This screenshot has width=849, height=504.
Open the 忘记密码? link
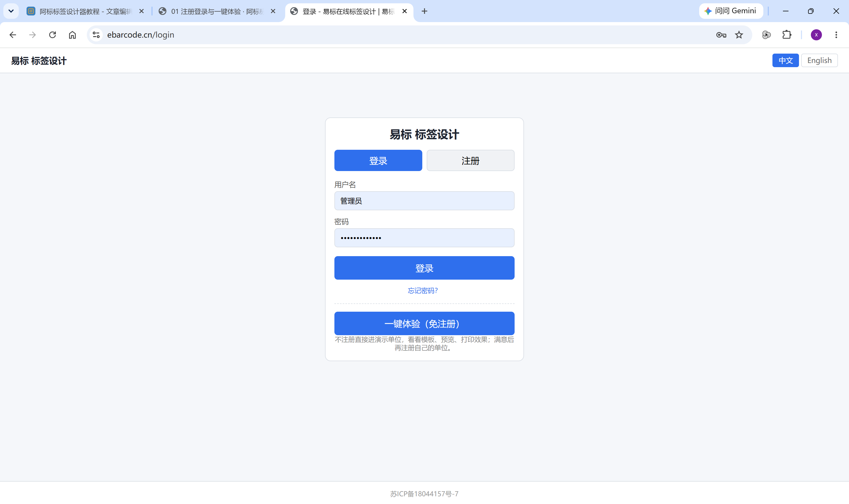pyautogui.click(x=423, y=291)
